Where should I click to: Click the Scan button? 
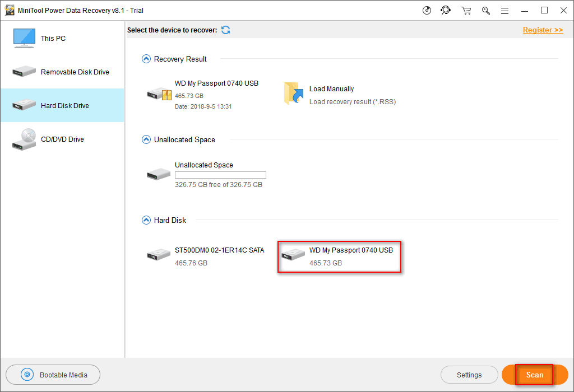click(x=535, y=375)
